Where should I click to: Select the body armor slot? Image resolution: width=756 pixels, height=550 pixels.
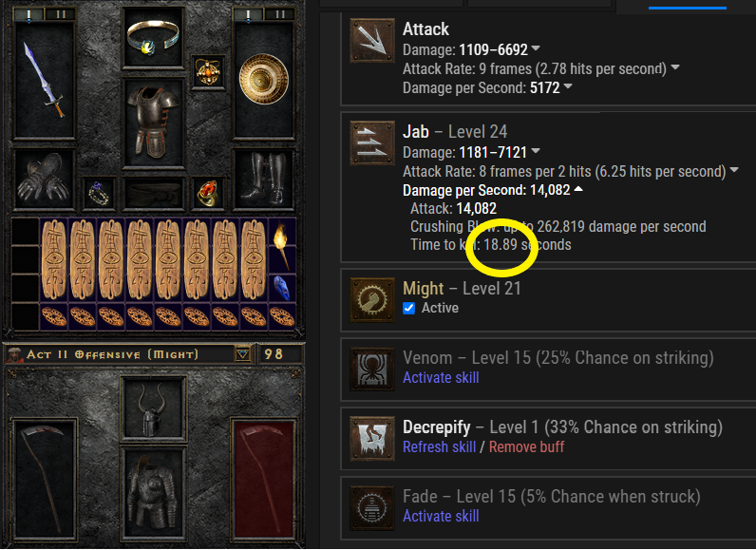pos(153,123)
